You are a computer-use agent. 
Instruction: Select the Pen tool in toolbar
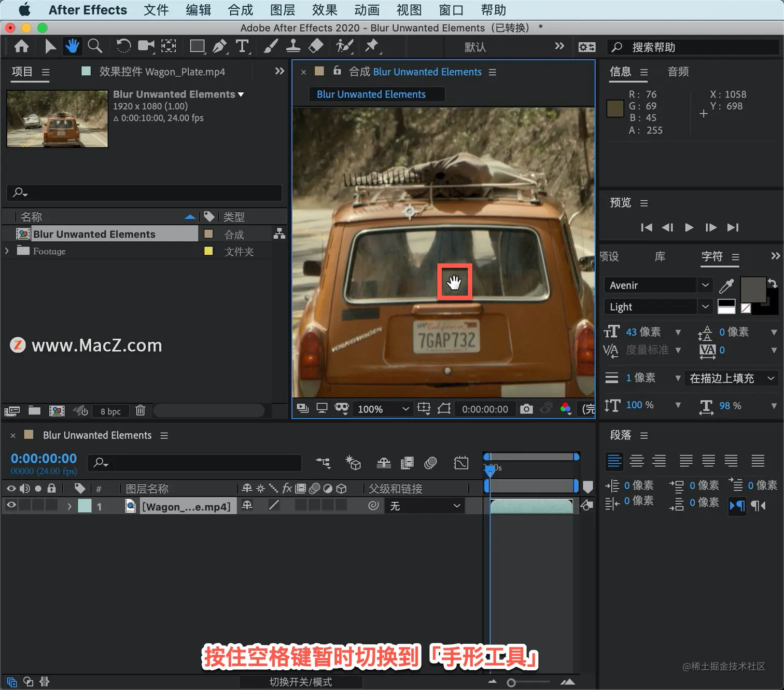point(220,47)
